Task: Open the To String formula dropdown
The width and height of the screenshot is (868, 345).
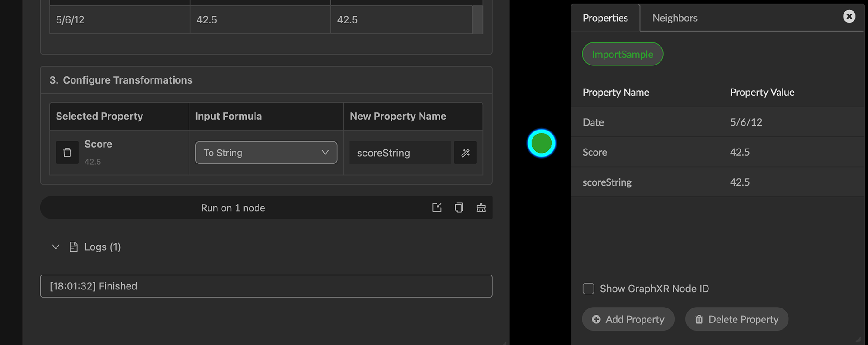Action: (x=266, y=153)
